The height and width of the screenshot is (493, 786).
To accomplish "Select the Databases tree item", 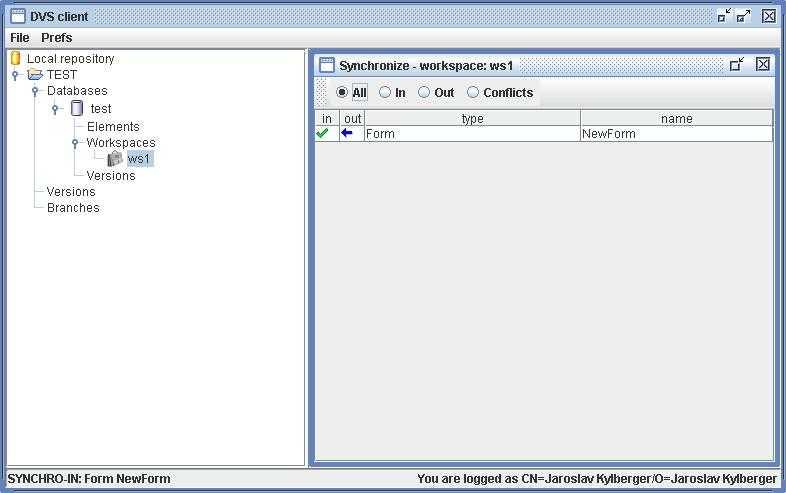I will (x=77, y=91).
